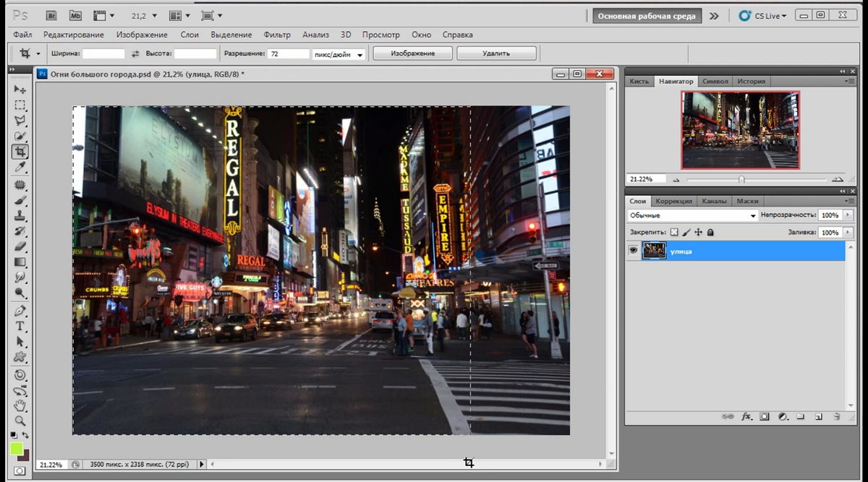The height and width of the screenshot is (482, 868).
Task: Open the Файл menu
Action: 22,35
